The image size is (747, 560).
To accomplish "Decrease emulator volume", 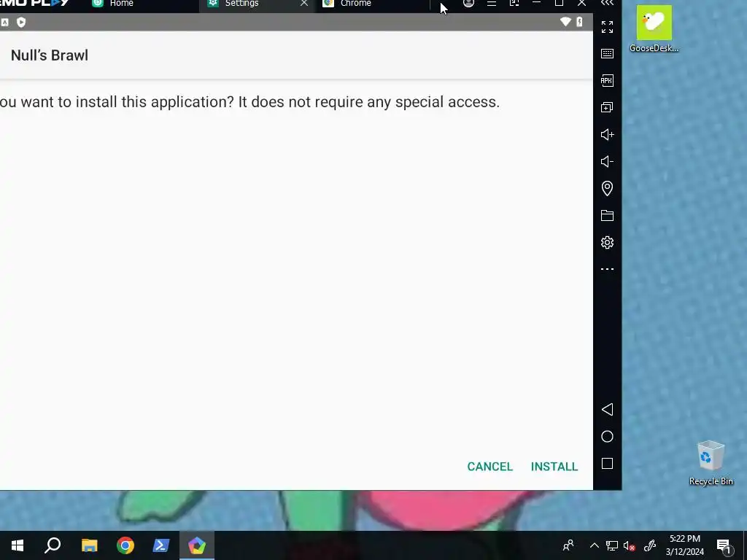I will click(607, 162).
